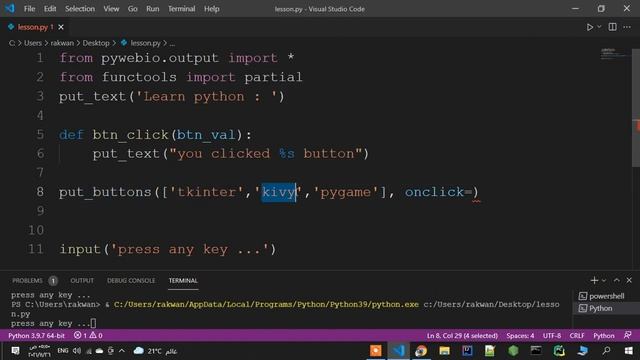
Task: Maximize the panel with the up chevron
Action: pyautogui.click(x=616, y=280)
